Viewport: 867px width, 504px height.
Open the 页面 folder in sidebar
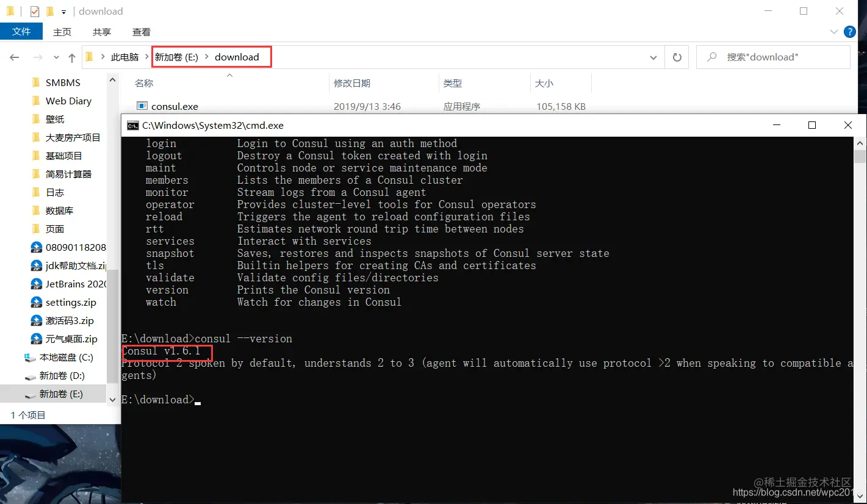coord(55,229)
